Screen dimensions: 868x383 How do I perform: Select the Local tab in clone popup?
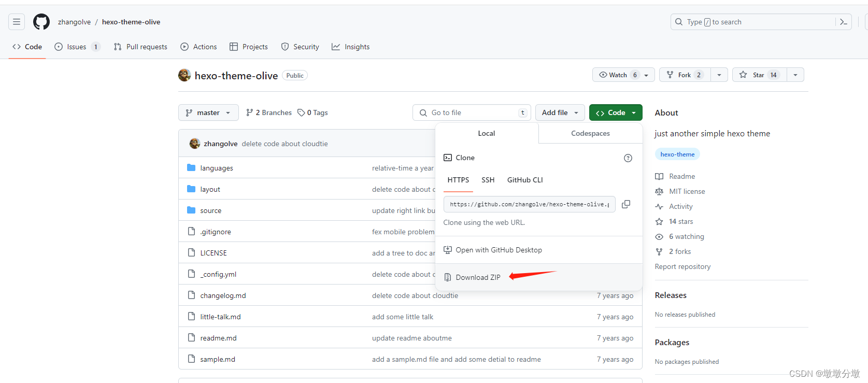point(486,133)
